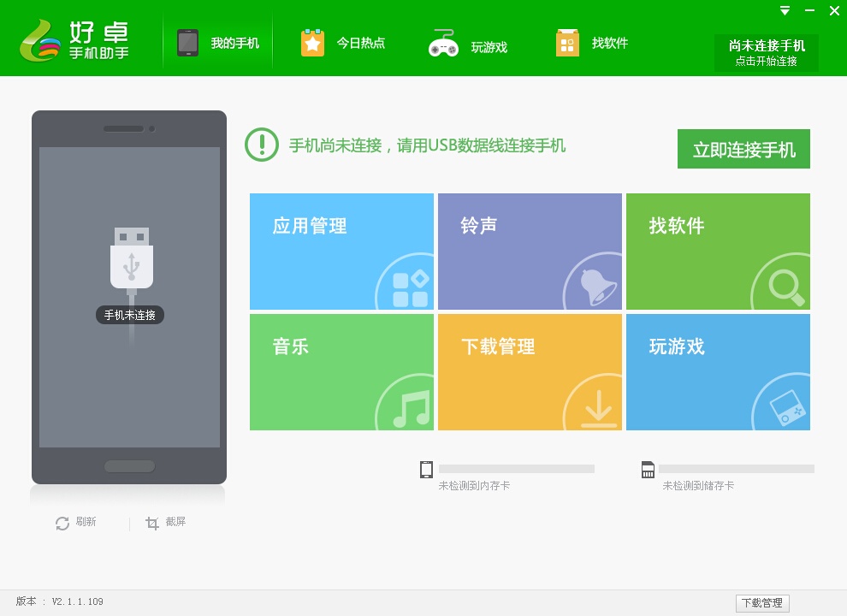Click the 刷新 refresh icon
This screenshot has height=616, width=847.
click(x=62, y=523)
